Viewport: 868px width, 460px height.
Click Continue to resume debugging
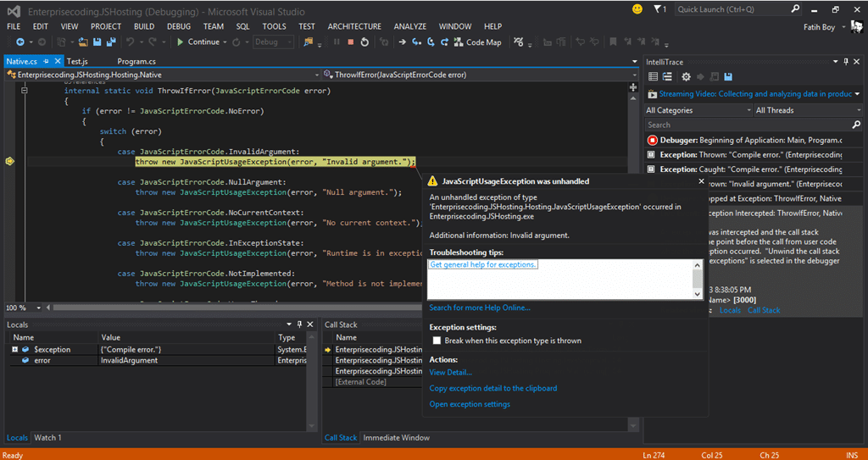coord(198,42)
